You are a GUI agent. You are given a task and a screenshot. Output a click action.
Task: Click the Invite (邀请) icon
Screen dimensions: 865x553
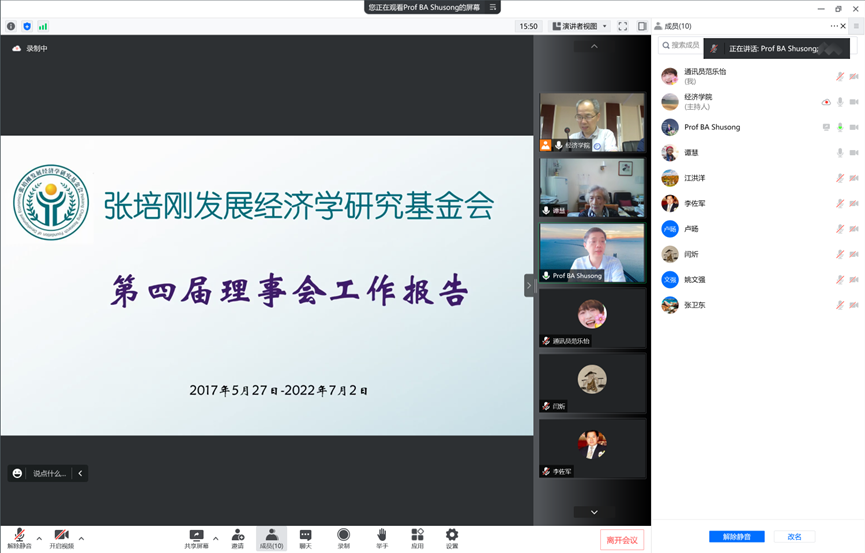point(238,538)
